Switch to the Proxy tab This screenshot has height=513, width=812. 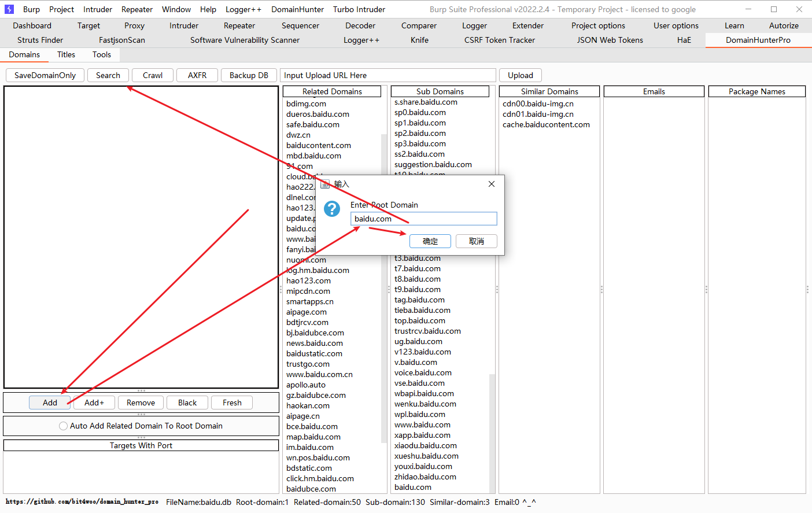134,25
